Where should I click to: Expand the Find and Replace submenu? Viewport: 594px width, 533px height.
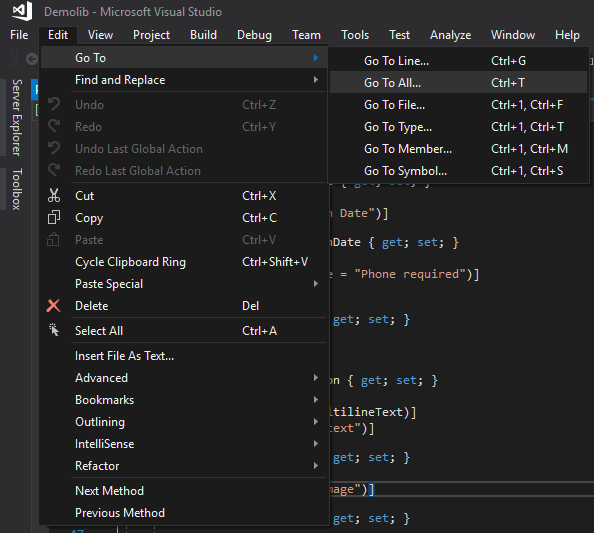pos(184,80)
